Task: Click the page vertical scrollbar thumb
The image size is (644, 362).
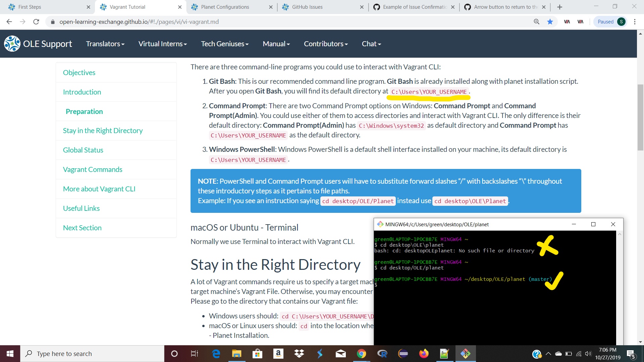Action: pyautogui.click(x=640, y=117)
